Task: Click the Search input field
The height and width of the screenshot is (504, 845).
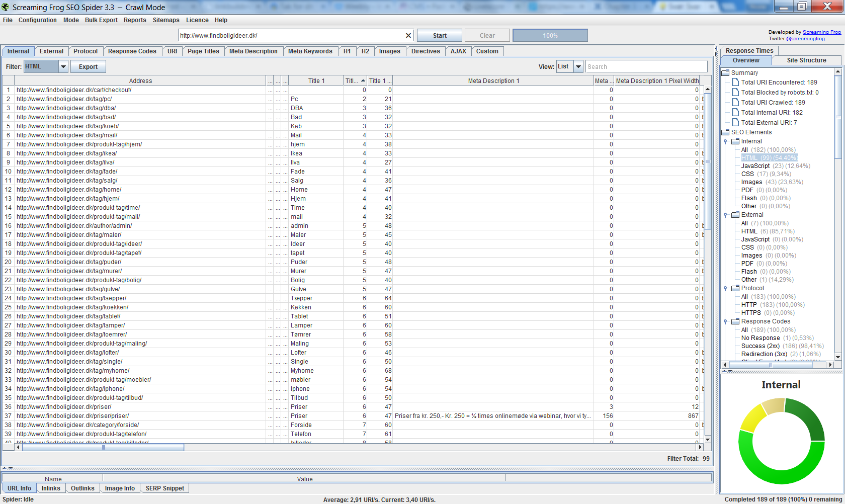Action: coord(646,66)
